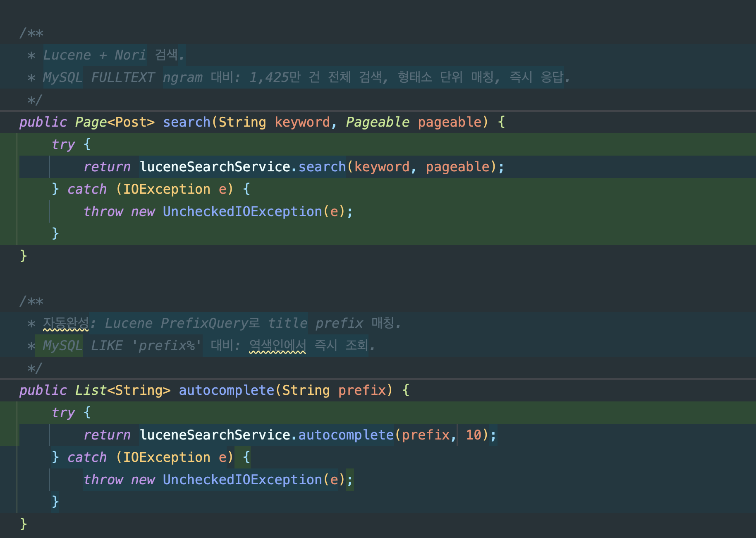The width and height of the screenshot is (756, 538).
Task: Click the called luceneSearchService.search method name
Action: pos(322,167)
